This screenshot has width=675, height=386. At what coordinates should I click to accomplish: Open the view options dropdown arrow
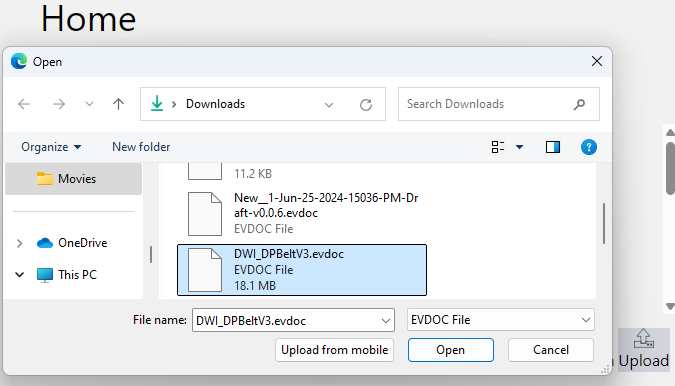520,147
